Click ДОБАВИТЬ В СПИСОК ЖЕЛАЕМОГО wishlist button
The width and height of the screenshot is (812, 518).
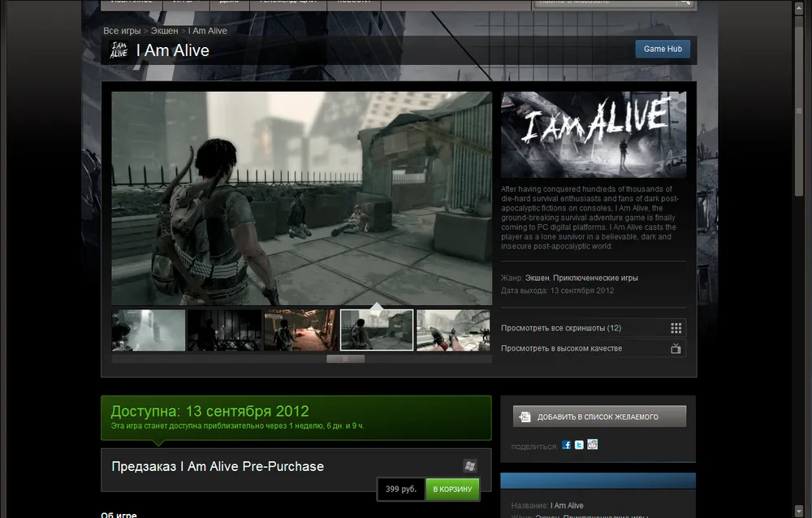599,417
